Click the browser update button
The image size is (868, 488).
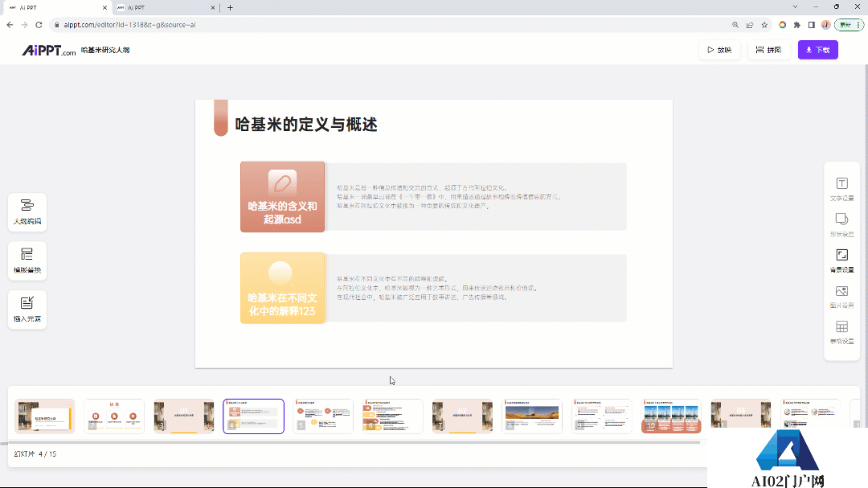point(849,25)
